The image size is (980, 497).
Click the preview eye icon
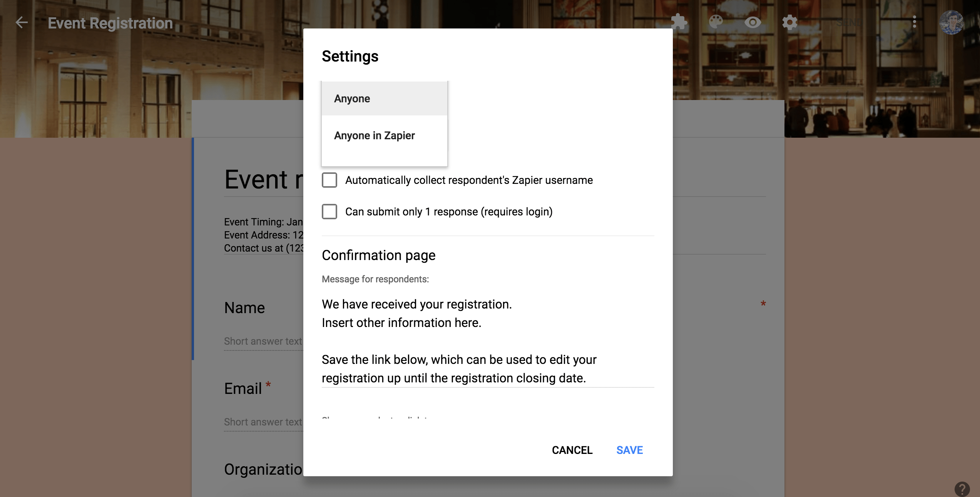[753, 22]
